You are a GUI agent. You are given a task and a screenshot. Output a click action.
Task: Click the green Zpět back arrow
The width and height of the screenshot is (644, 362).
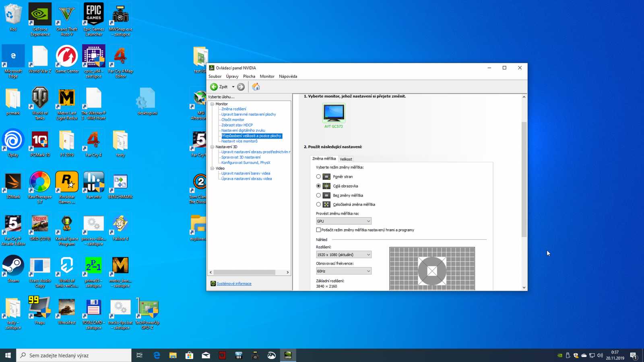[x=214, y=87]
